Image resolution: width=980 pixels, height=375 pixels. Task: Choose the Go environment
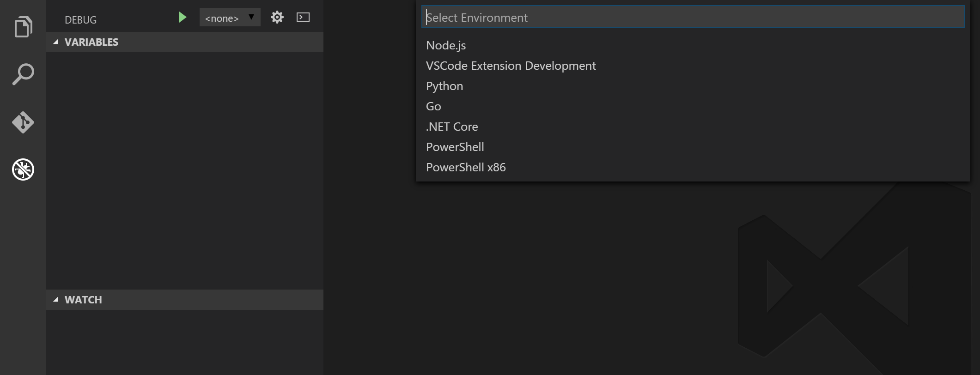pyautogui.click(x=693, y=106)
